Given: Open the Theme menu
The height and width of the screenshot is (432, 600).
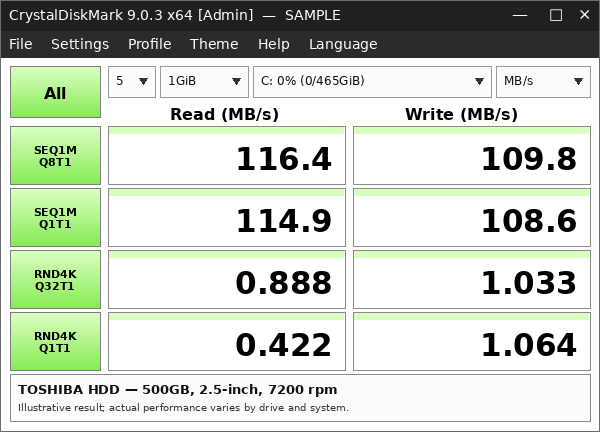Looking at the screenshot, I should click(x=214, y=44).
